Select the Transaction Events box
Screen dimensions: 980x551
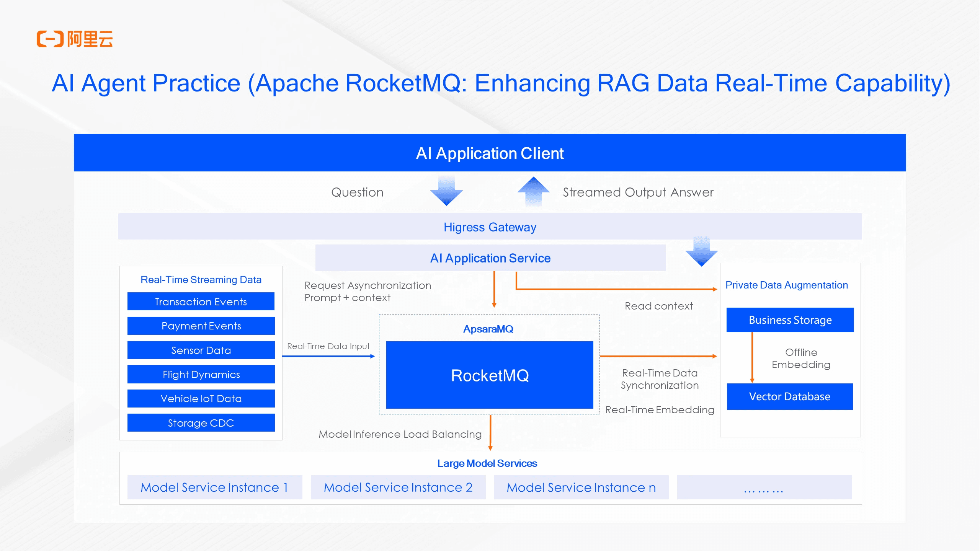[201, 302]
